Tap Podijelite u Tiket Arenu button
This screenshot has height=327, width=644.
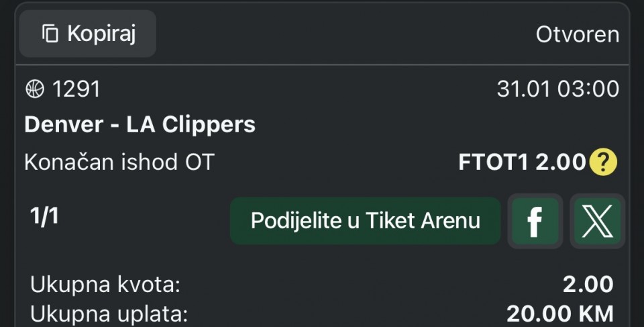[x=365, y=221]
